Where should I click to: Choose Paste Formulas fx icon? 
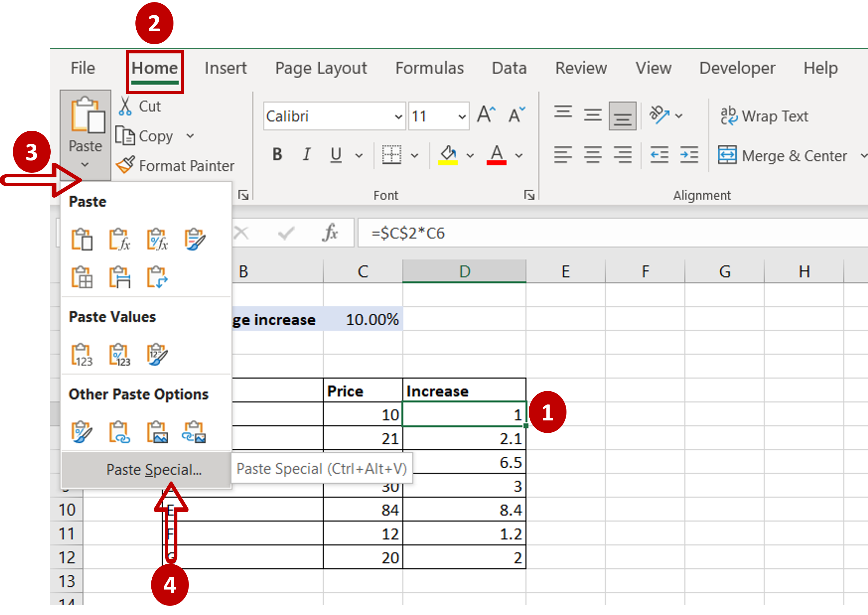tap(120, 239)
